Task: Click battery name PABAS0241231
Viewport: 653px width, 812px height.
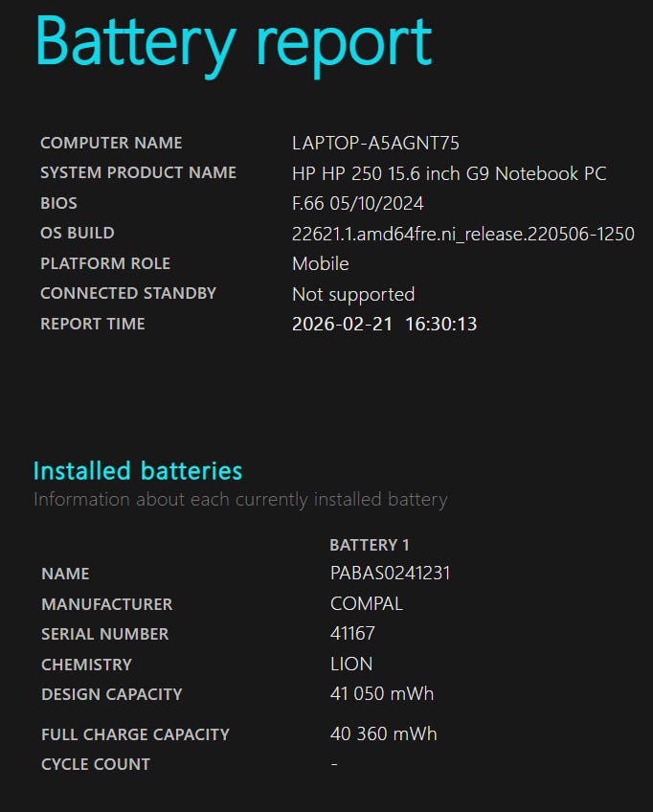Action: click(x=390, y=574)
